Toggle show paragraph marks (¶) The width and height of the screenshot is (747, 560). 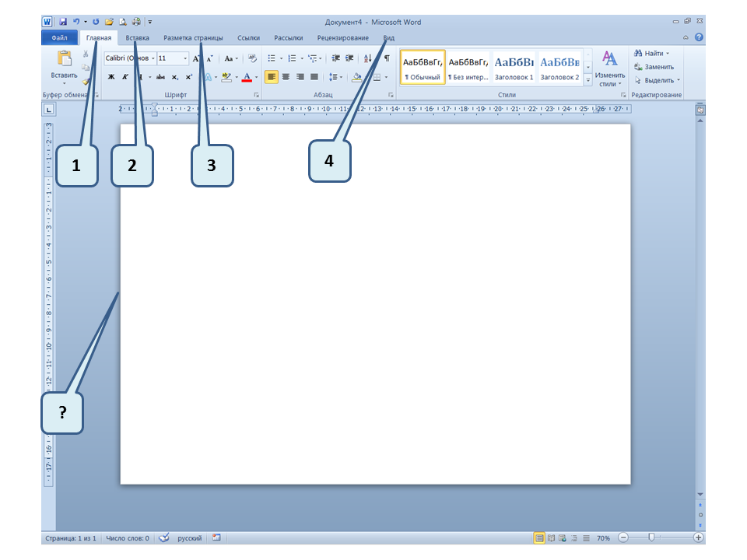point(387,58)
